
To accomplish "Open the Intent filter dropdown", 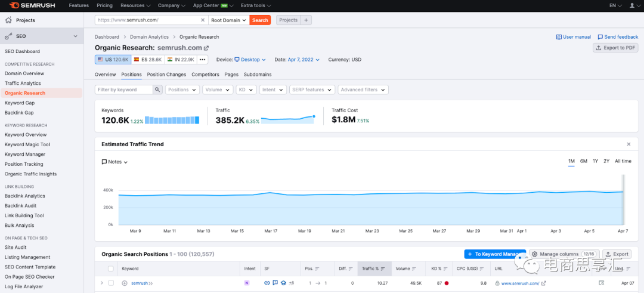I will (273, 90).
